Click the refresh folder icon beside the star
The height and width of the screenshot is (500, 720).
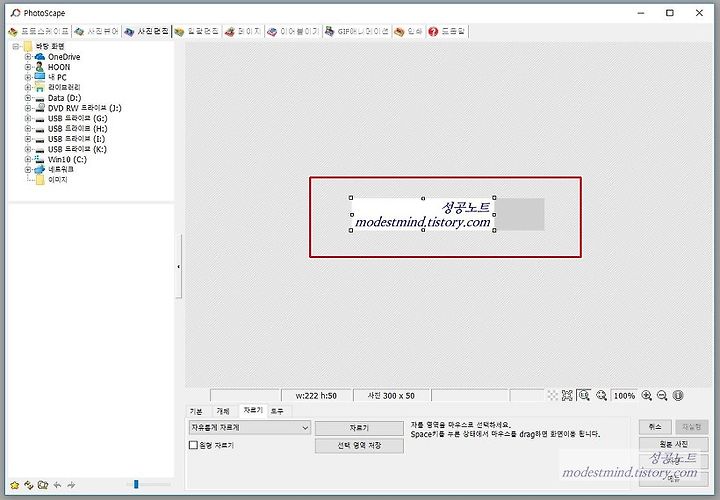pos(29,485)
